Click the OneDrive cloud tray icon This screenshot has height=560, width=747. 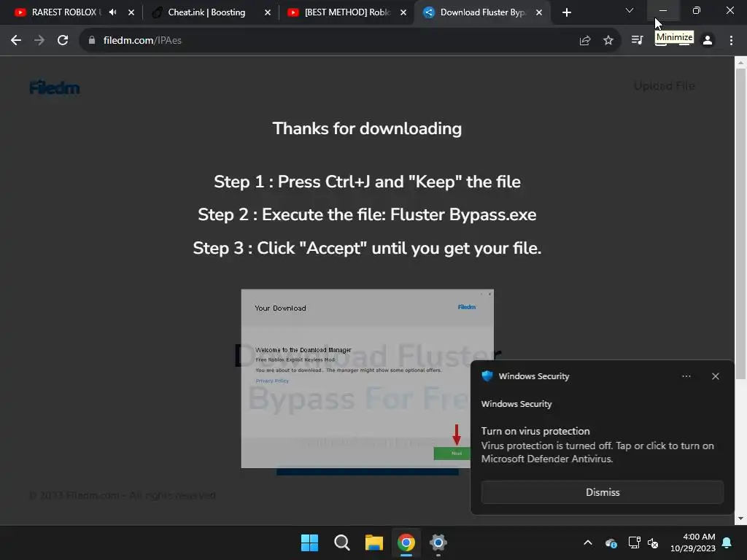pyautogui.click(x=611, y=542)
